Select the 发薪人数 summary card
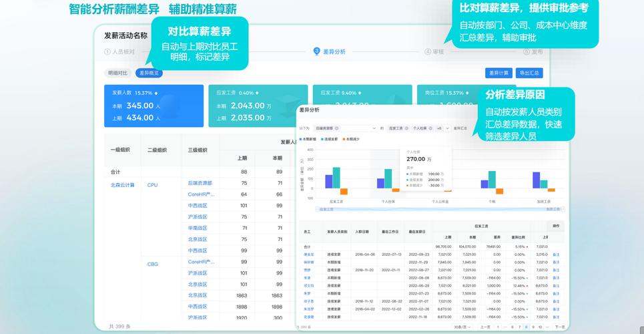 (x=153, y=106)
